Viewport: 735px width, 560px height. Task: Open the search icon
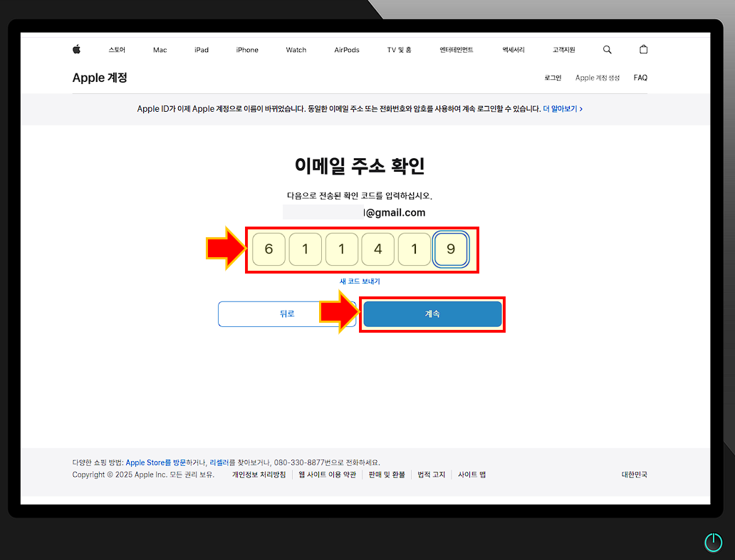point(607,49)
